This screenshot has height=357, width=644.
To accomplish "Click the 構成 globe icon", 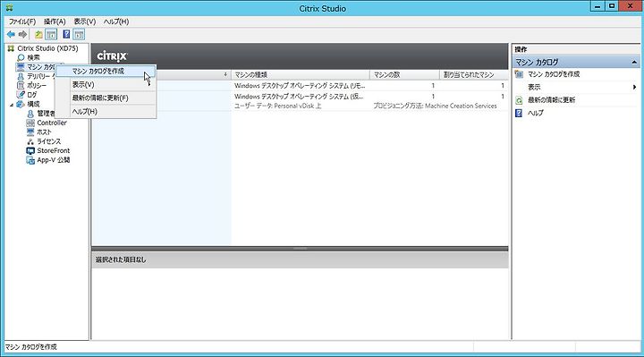I will click(21, 104).
